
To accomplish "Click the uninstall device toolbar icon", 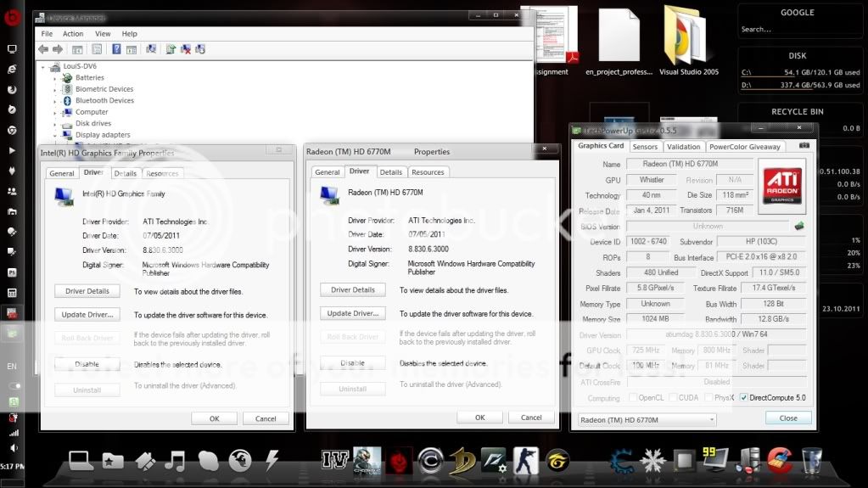I will click(x=186, y=49).
